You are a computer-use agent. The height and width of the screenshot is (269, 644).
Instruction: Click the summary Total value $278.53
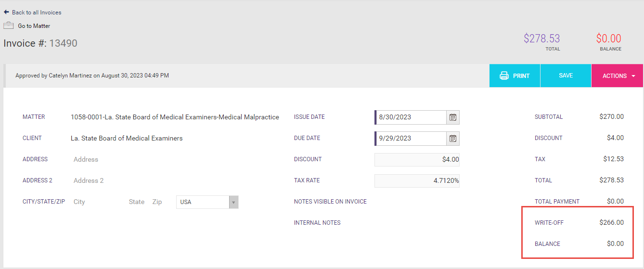[x=612, y=180]
